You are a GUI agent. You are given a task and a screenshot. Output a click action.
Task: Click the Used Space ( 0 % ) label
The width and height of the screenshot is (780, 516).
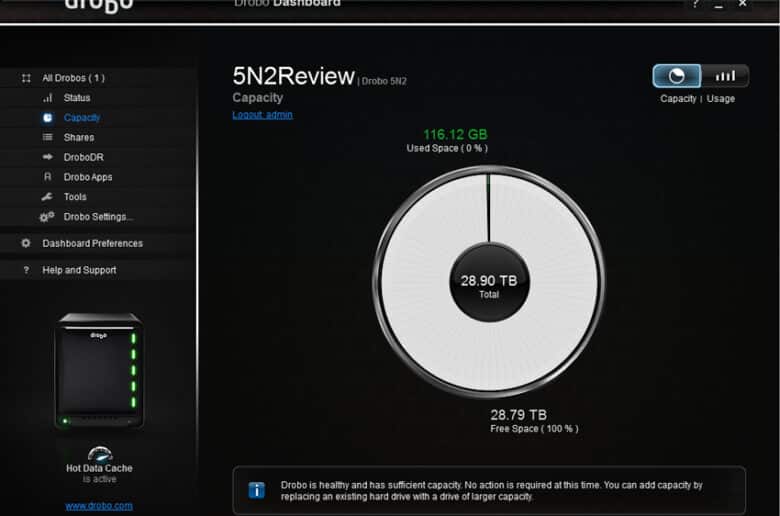coord(447,148)
